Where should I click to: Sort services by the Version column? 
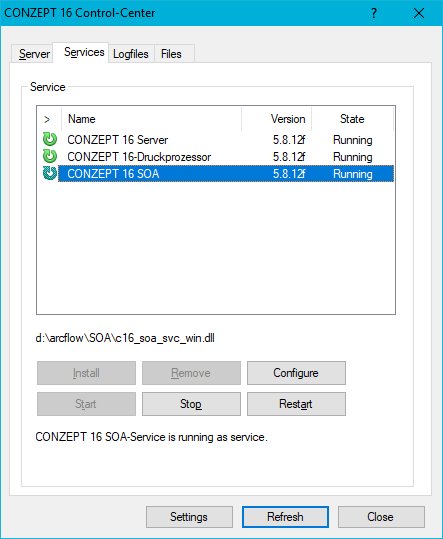coord(277,119)
